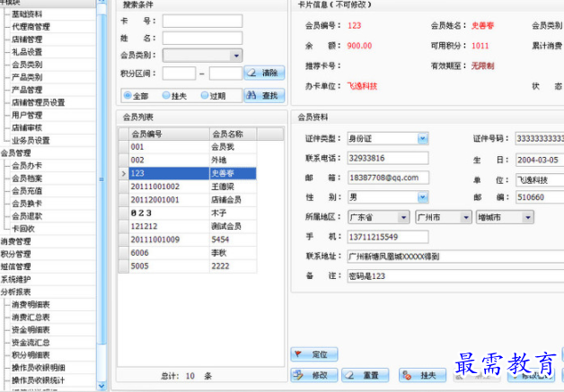The image size is (564, 392).
Task: Open 代理商管理 in the sidebar tree
Action: (31, 27)
